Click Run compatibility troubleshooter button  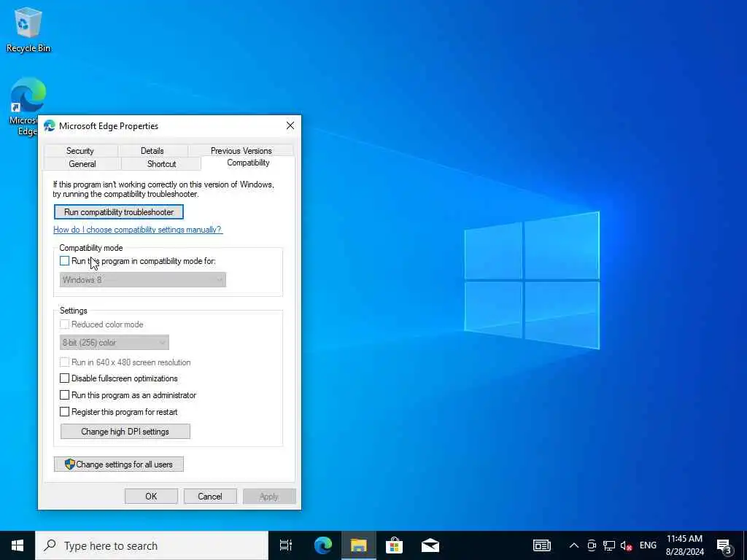coord(119,212)
